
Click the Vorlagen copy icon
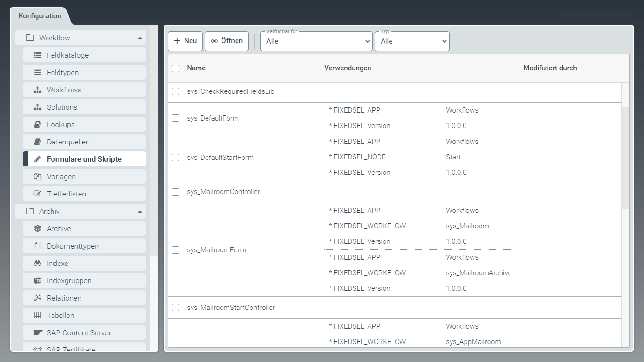[37, 176]
